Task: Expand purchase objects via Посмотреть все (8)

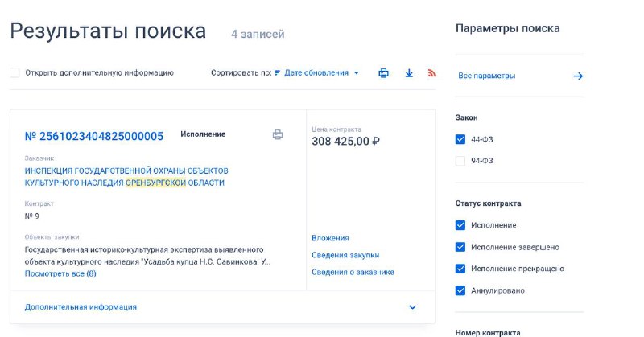Action: (x=60, y=273)
